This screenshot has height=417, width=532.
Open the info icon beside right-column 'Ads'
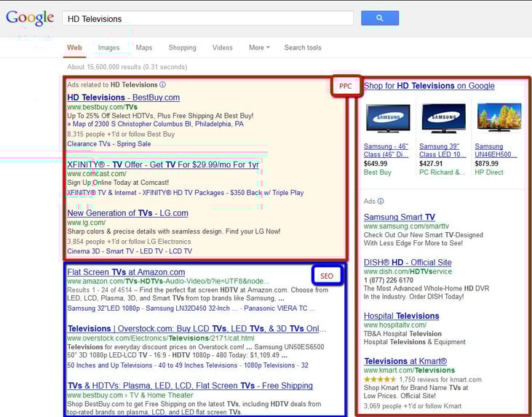(x=381, y=201)
